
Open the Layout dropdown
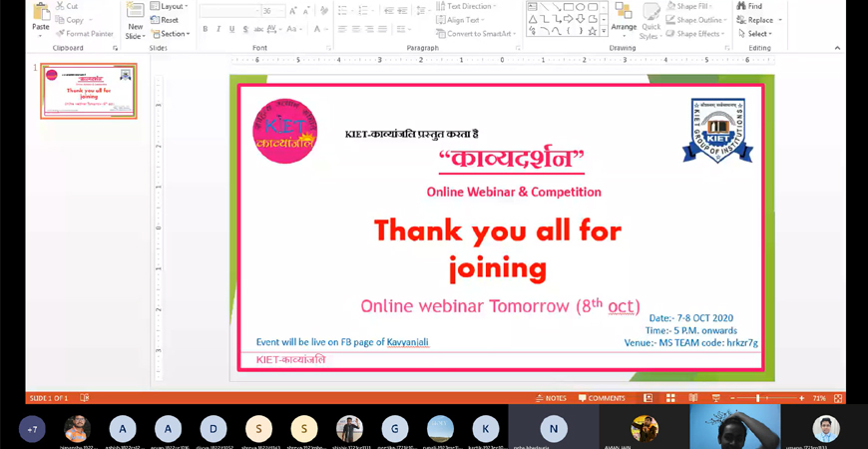[x=172, y=6]
